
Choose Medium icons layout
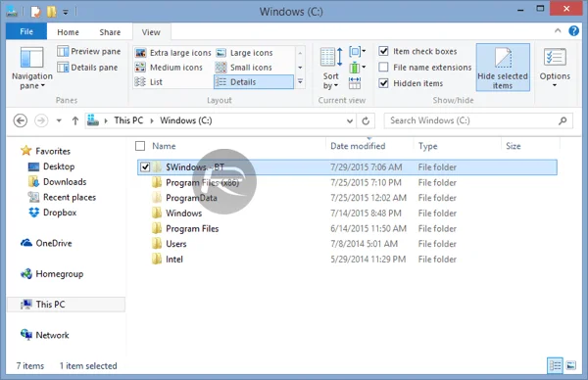169,68
